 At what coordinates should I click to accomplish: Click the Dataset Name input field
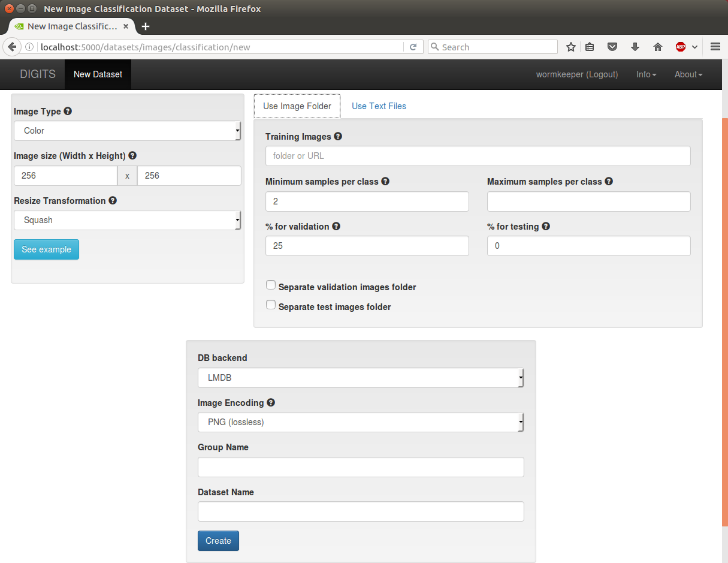[361, 511]
